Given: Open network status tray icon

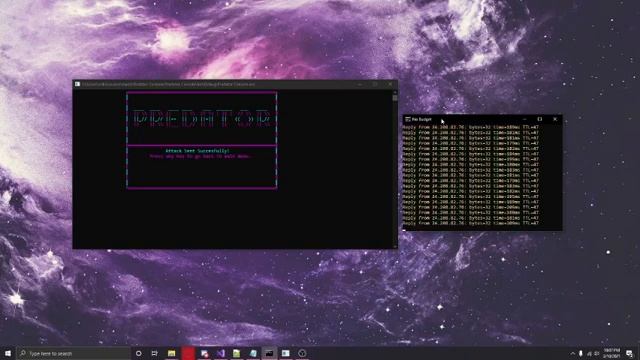Looking at the screenshot, I should pyautogui.click(x=589, y=353).
